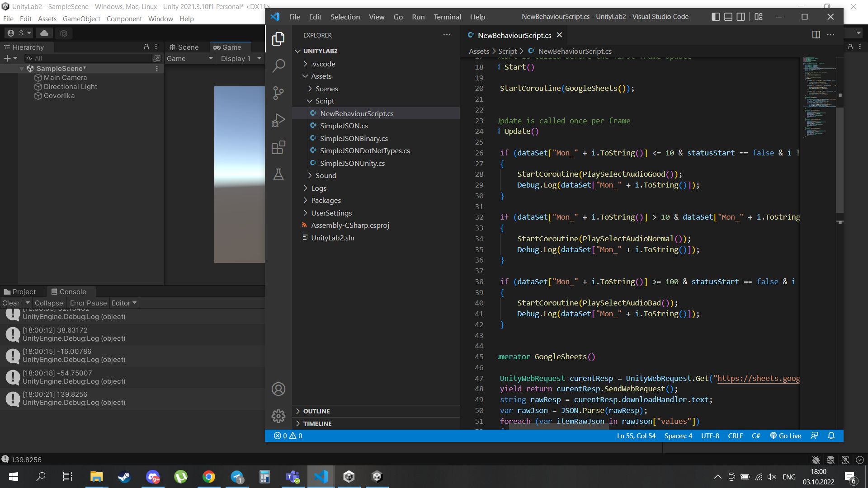Click the Manage gear icon
Viewport: 868px width, 488px height.
click(278, 416)
